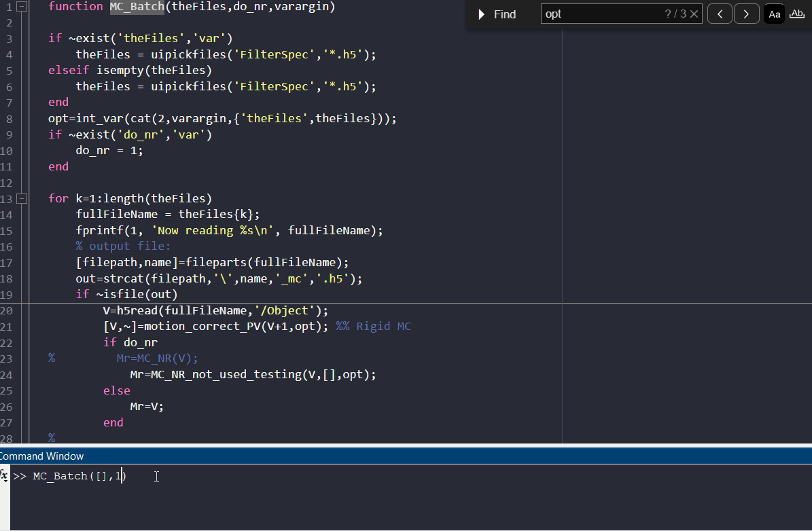Go to previous search match
The image size is (812, 531).
click(720, 14)
